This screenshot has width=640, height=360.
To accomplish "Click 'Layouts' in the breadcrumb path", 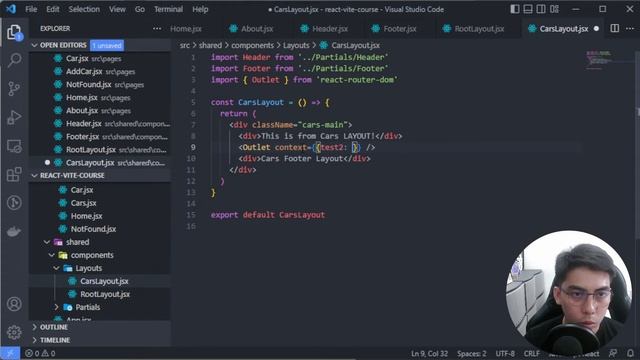I will [296, 45].
